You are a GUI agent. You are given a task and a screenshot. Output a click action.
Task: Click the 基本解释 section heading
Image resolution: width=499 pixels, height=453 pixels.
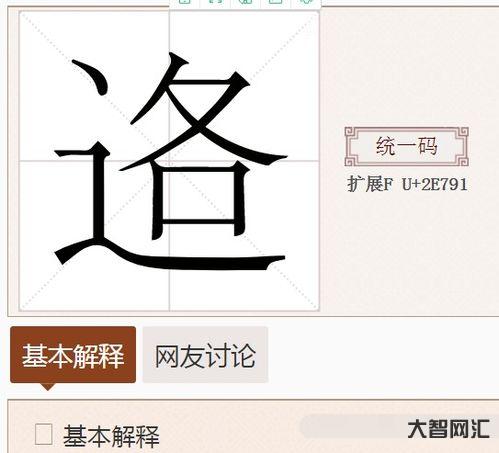pyautogui.click(x=111, y=436)
